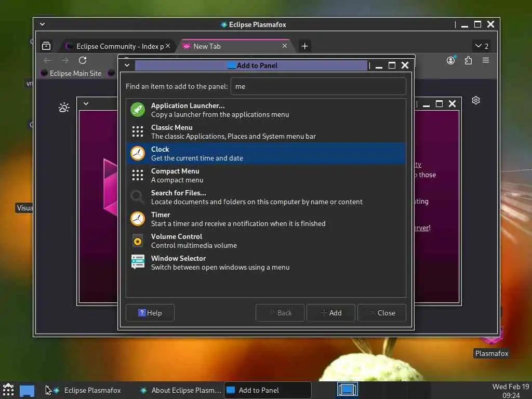Select the Compact Menu entry

coord(266,176)
